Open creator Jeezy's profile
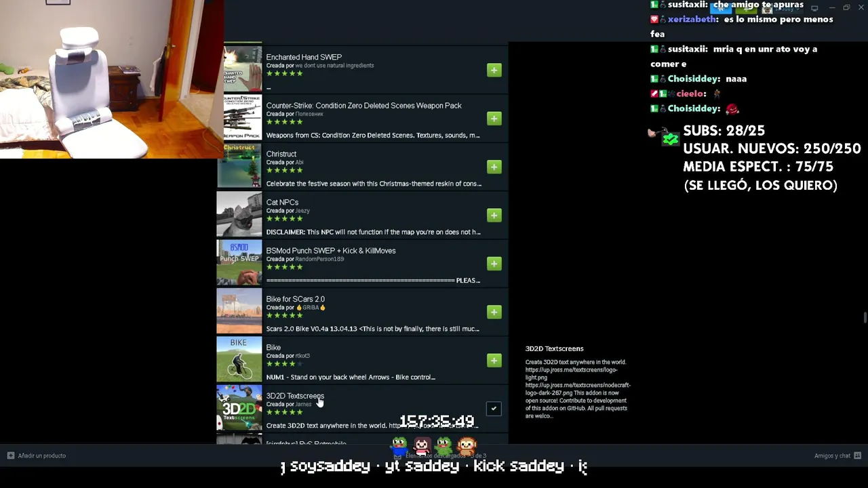This screenshot has height=488, width=868. pyautogui.click(x=302, y=211)
